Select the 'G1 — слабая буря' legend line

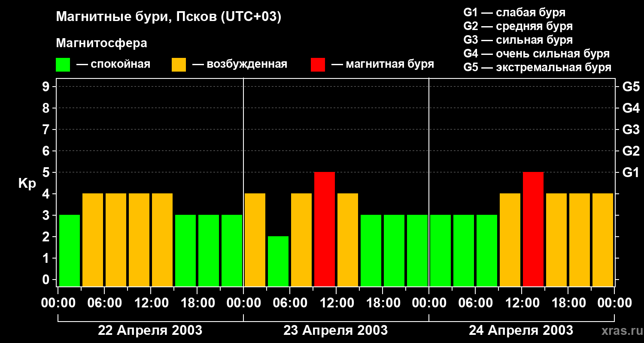pyautogui.click(x=514, y=12)
